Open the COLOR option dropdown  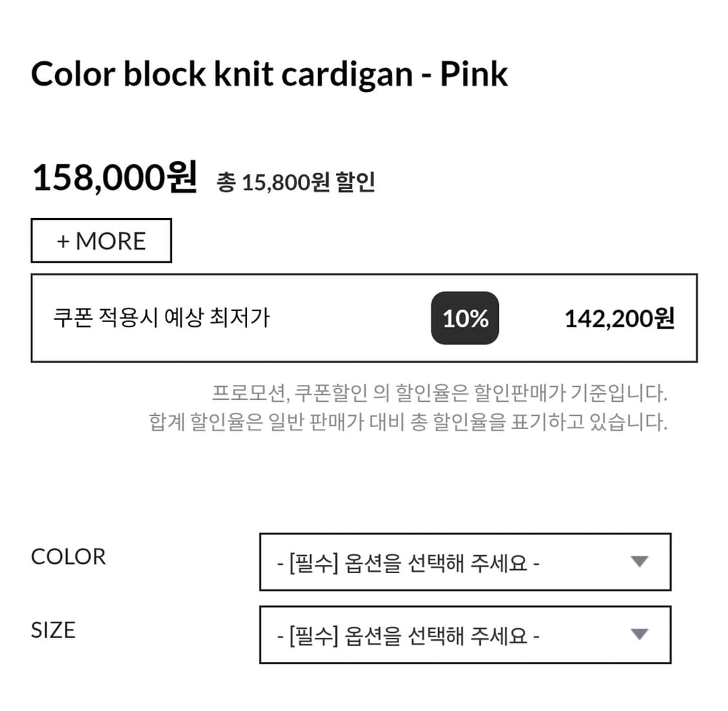[x=465, y=562]
